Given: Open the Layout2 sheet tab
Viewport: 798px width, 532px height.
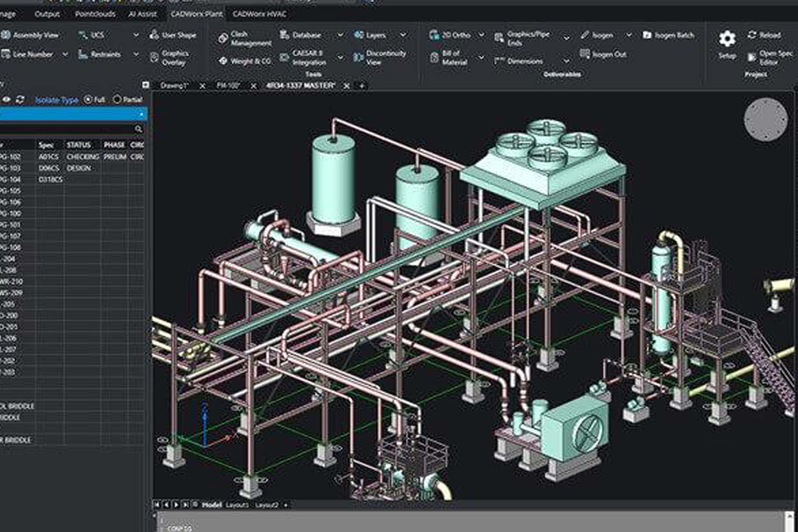Looking at the screenshot, I should (266, 505).
